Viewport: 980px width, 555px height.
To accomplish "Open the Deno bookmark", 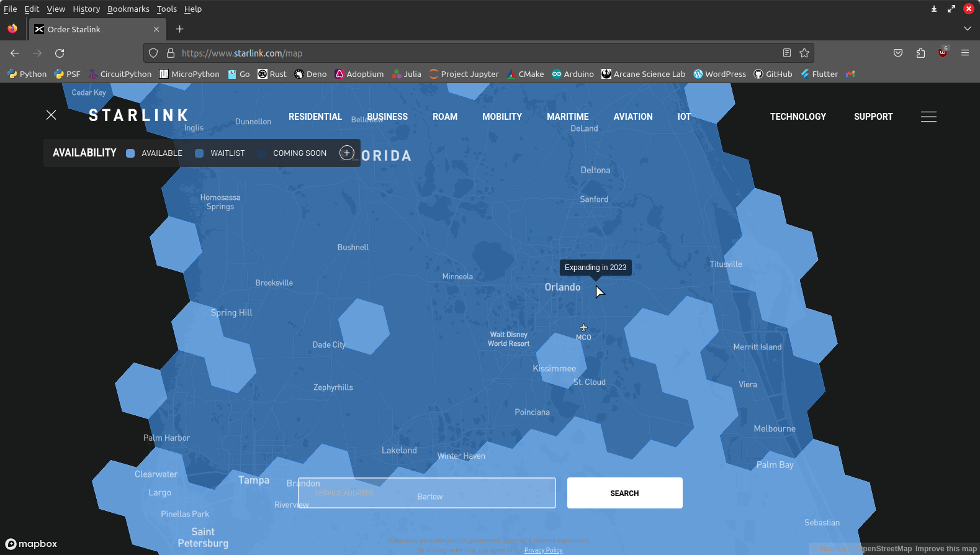I will click(310, 74).
